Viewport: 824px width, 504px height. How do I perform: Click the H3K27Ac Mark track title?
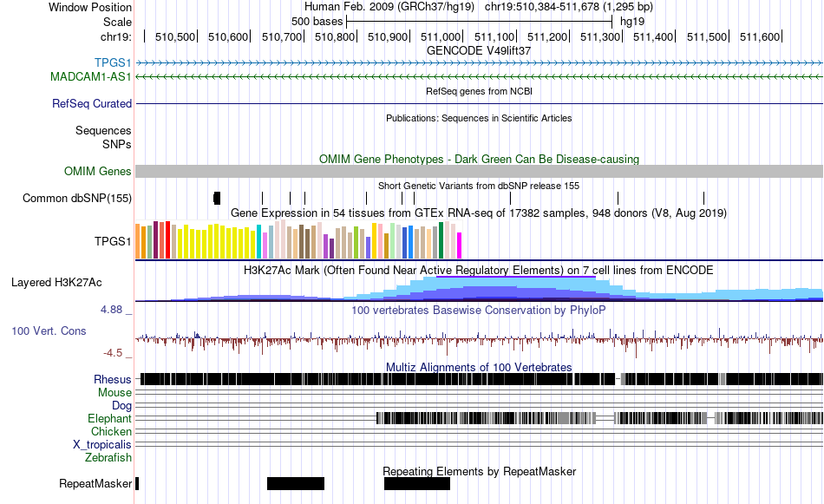(x=479, y=270)
